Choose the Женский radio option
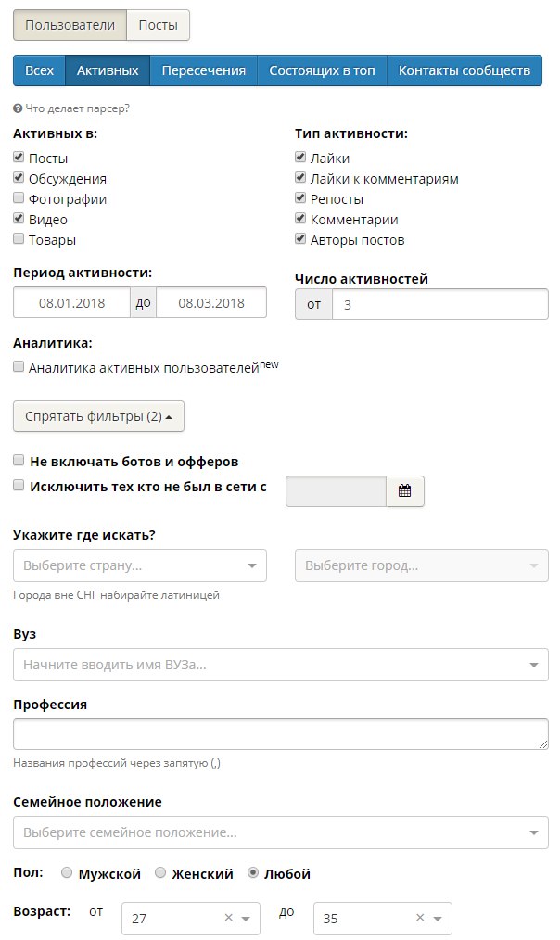The height and width of the screenshot is (940, 560). click(x=160, y=873)
